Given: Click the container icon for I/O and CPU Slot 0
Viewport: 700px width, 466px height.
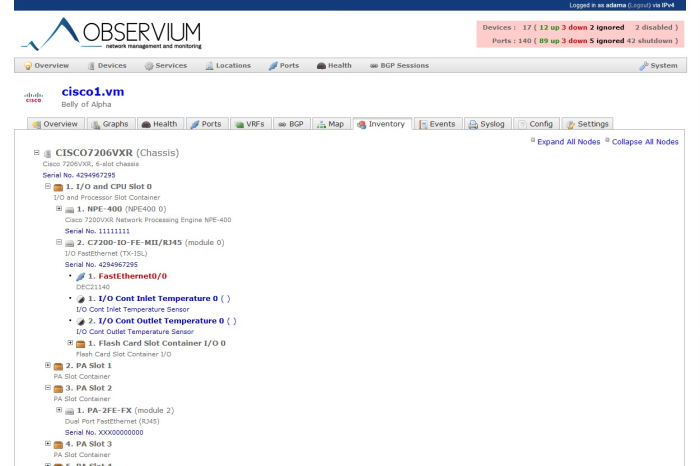Looking at the screenshot, I should (58, 187).
